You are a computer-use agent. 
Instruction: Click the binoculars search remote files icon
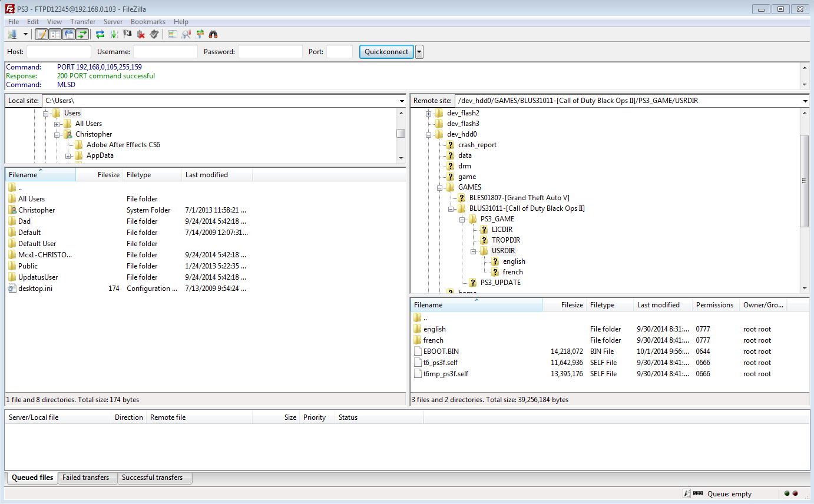(213, 34)
